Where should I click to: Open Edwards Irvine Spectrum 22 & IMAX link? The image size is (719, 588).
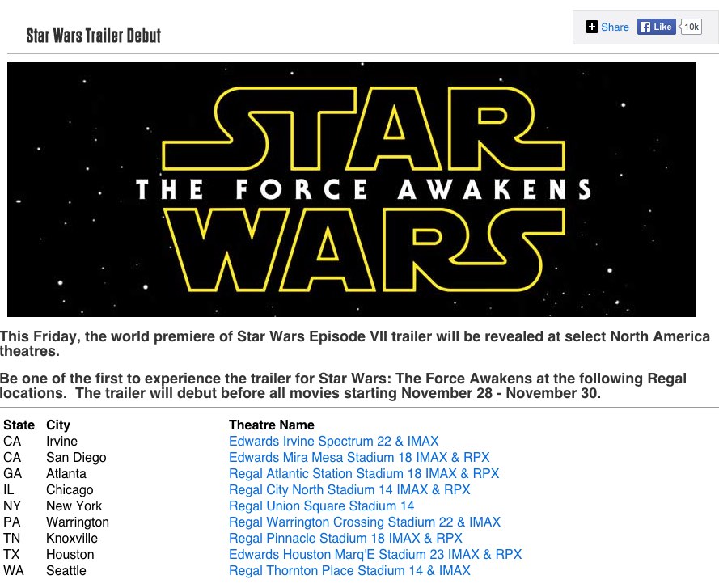pyautogui.click(x=334, y=442)
